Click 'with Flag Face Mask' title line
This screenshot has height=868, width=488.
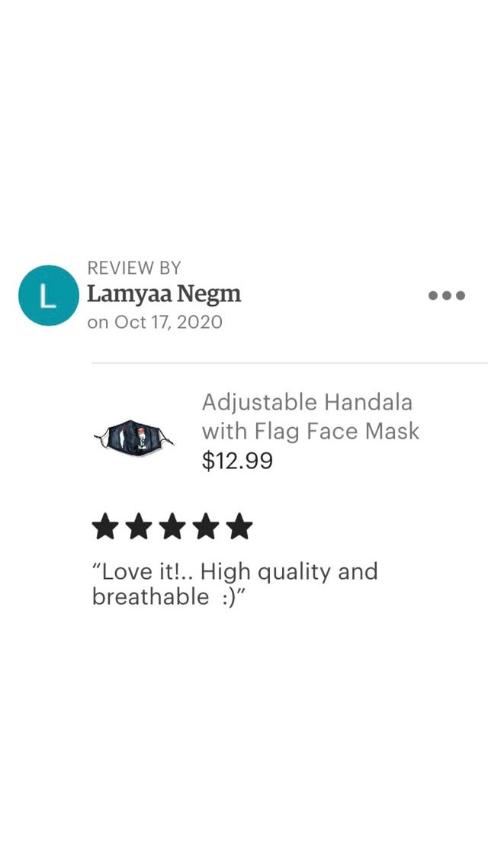(310, 431)
